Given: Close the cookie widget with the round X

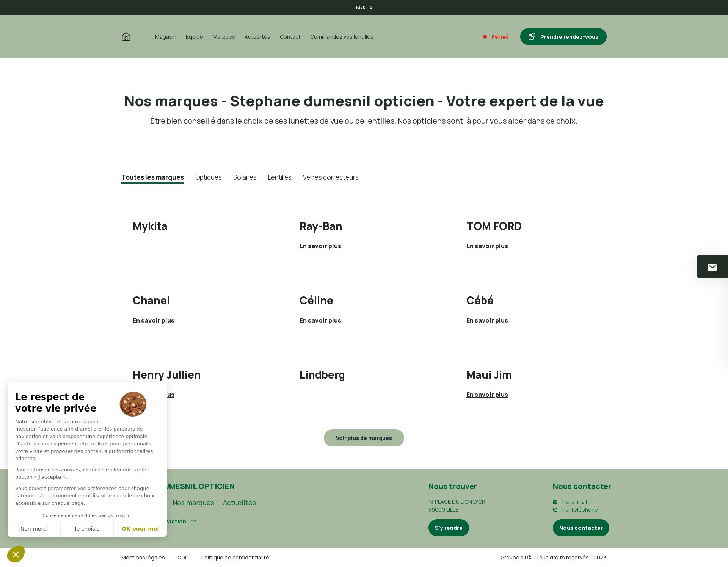Looking at the screenshot, I should (x=16, y=554).
